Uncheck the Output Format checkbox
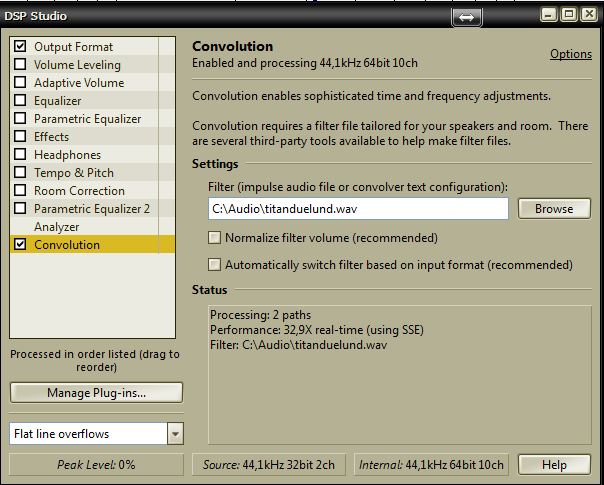 20,46
